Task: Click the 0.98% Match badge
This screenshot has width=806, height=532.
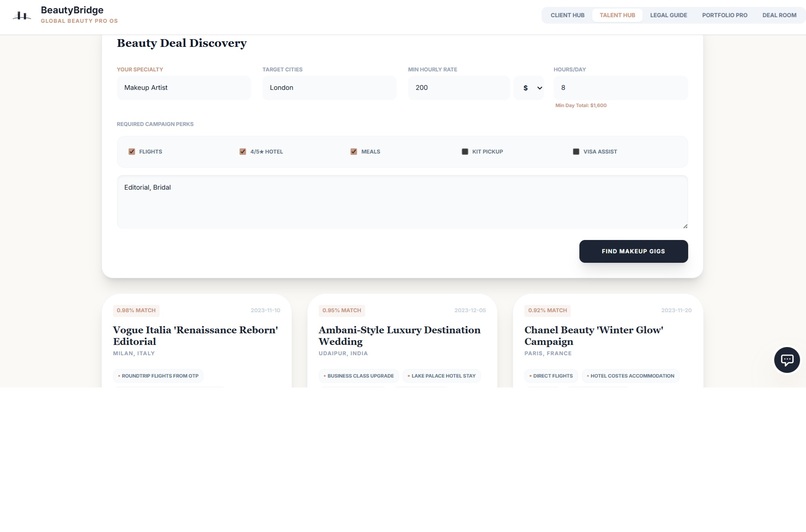Action: pyautogui.click(x=136, y=310)
